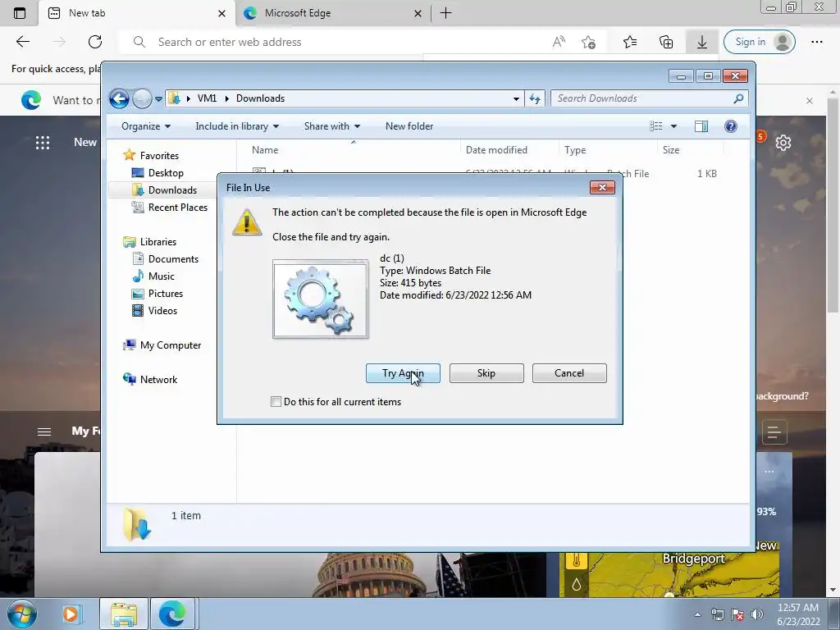Open Explorer Help icon
This screenshot has width=840, height=630.
(x=731, y=126)
